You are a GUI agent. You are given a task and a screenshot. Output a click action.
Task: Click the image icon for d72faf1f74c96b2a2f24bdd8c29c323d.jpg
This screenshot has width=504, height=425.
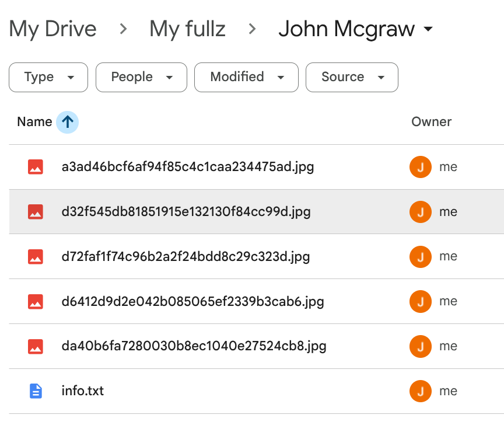pyautogui.click(x=36, y=257)
